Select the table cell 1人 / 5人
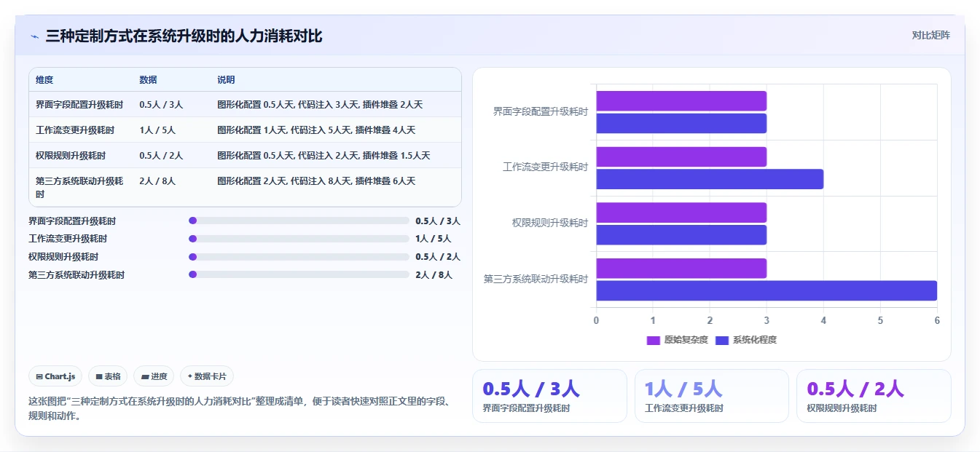Viewport: 980px width, 452px height. pyautogui.click(x=157, y=130)
